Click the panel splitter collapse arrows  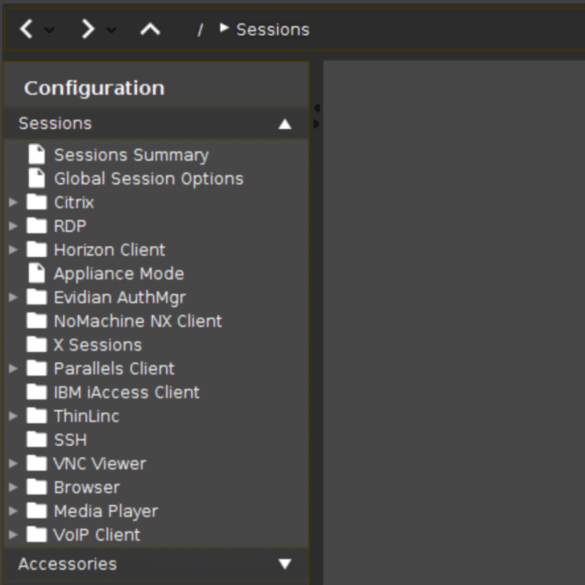316,116
